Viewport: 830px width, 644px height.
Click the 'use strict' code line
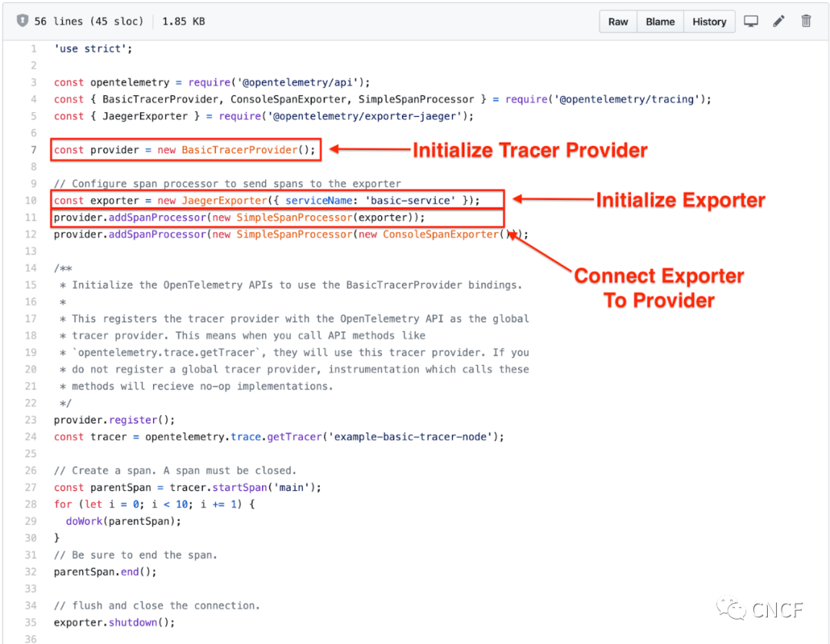(x=93, y=48)
